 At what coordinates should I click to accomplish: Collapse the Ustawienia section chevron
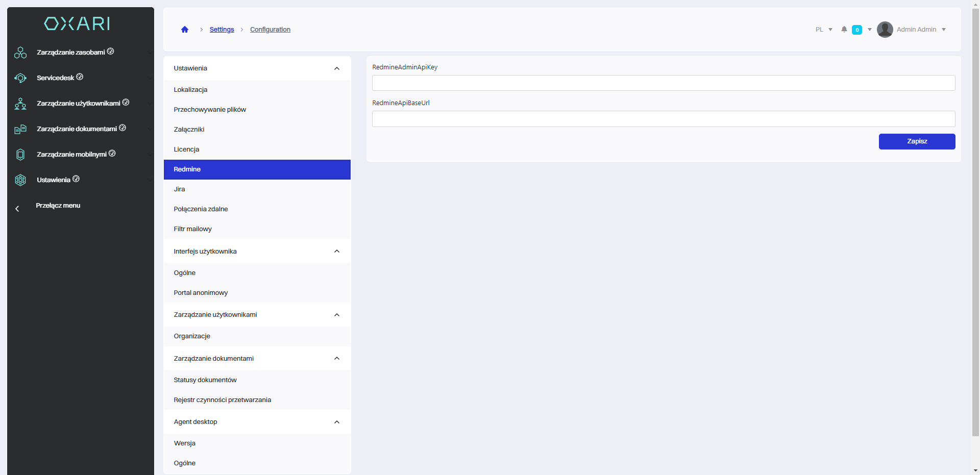[x=337, y=68]
